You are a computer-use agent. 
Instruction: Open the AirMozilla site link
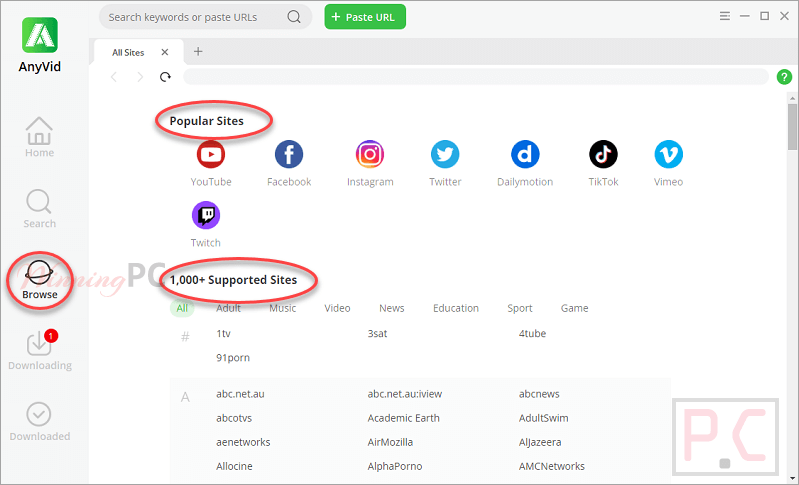390,442
